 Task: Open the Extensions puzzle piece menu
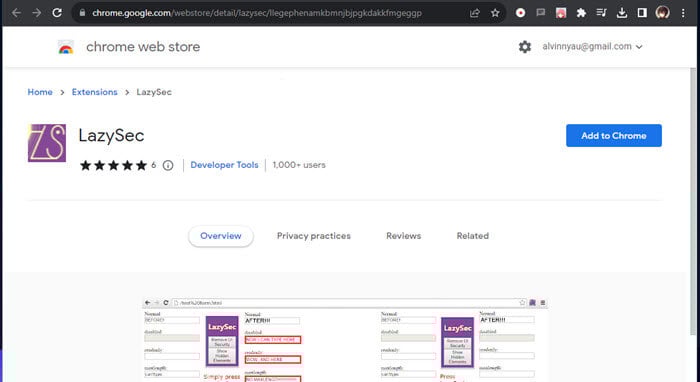[581, 13]
